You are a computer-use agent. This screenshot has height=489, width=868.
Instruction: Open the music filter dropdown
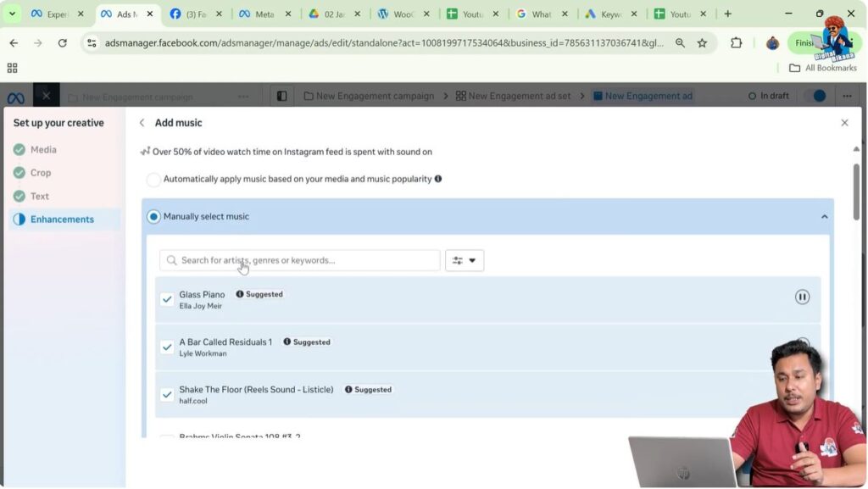465,260
